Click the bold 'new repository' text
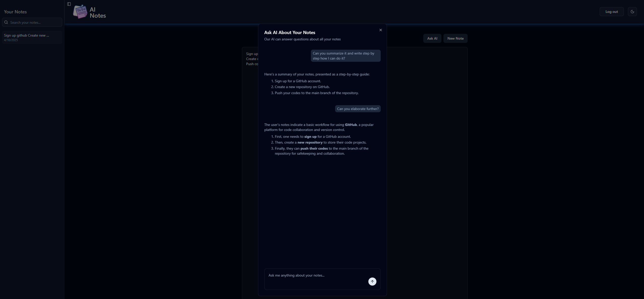Screen dimensions: 644x299 [310, 142]
